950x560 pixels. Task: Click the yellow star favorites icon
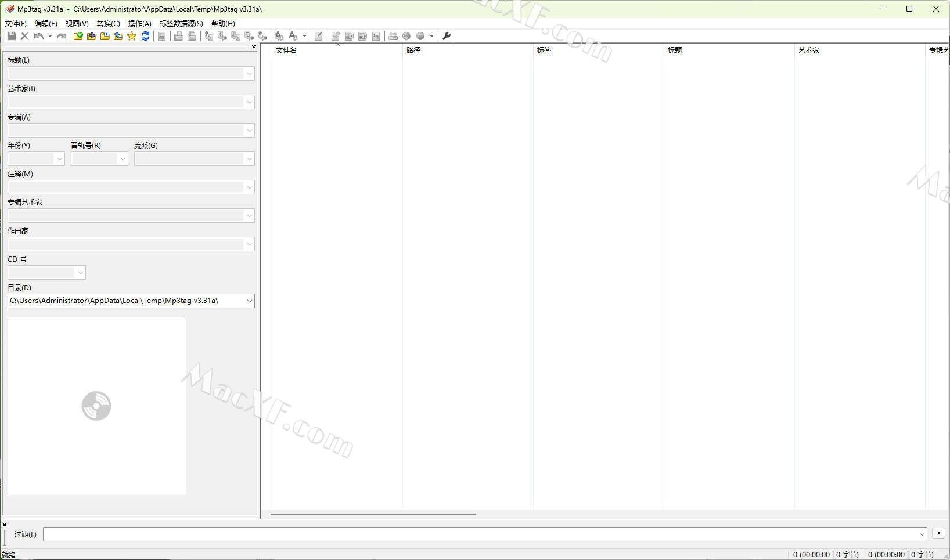(x=132, y=36)
